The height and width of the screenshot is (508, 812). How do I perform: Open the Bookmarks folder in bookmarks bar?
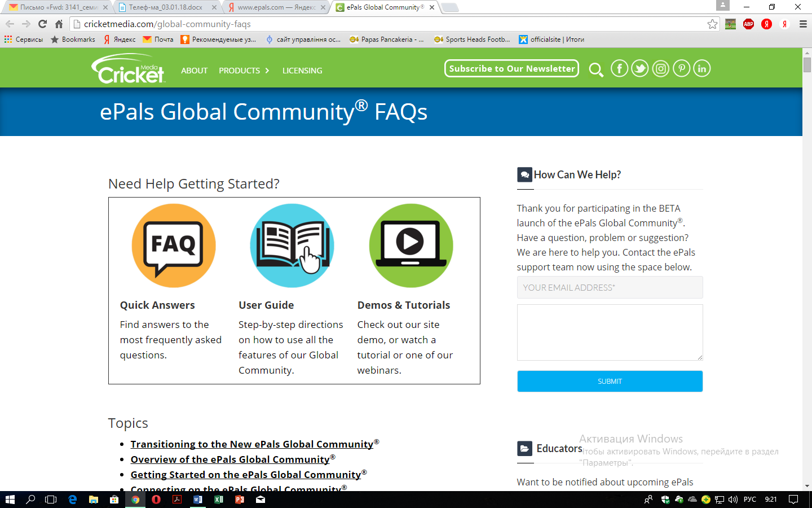point(73,40)
